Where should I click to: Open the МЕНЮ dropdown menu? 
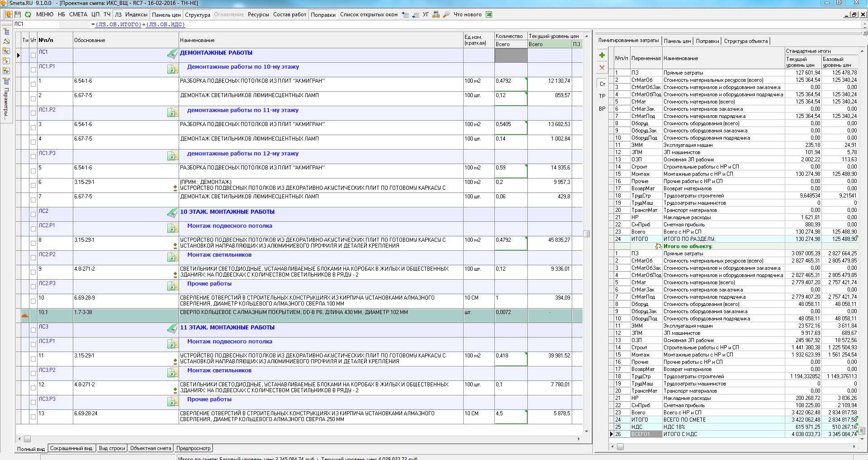44,14
